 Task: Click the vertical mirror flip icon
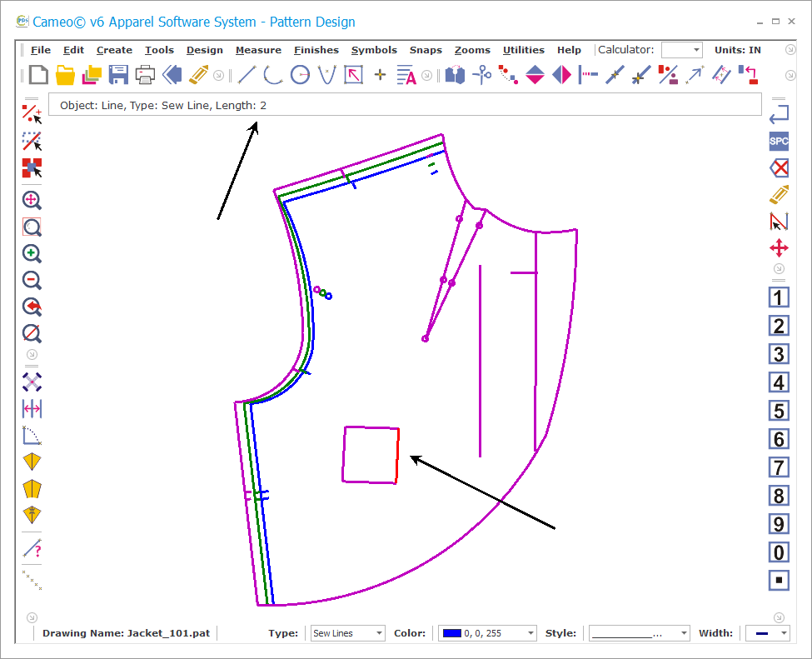535,75
